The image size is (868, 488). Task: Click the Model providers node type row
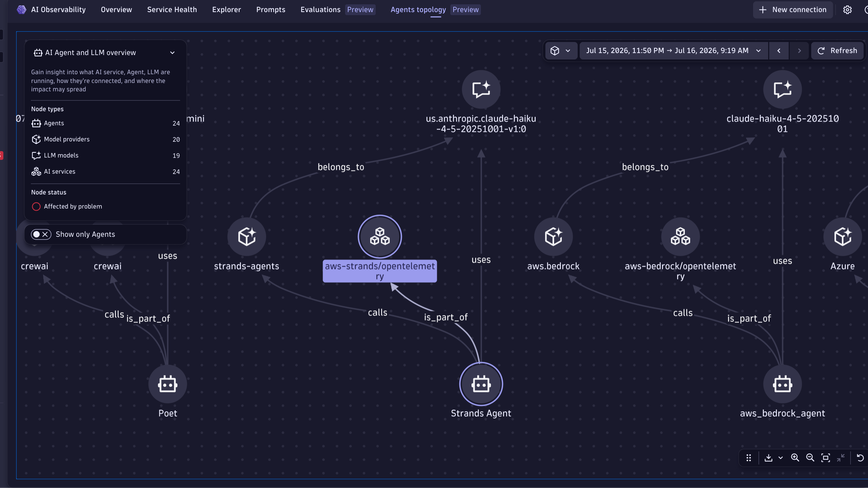point(106,139)
